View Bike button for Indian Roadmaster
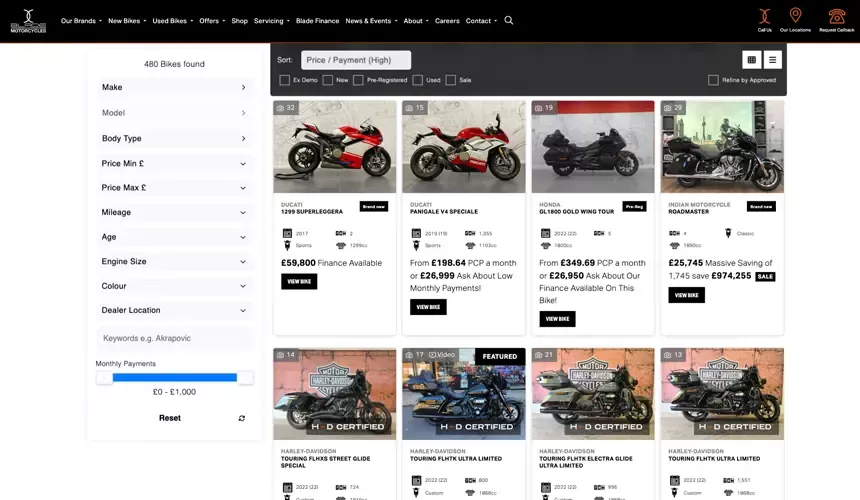Screen dimensions: 860x500 686,295
